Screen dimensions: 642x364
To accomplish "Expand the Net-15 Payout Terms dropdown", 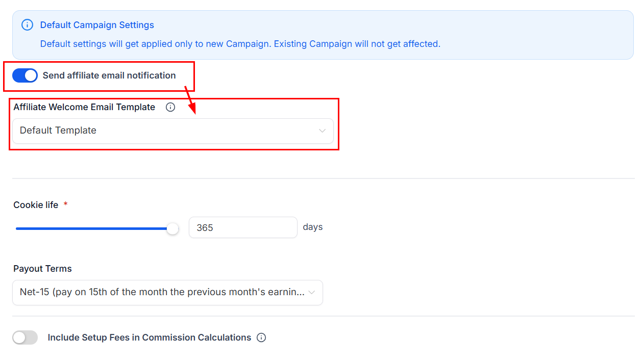I will (162, 293).
